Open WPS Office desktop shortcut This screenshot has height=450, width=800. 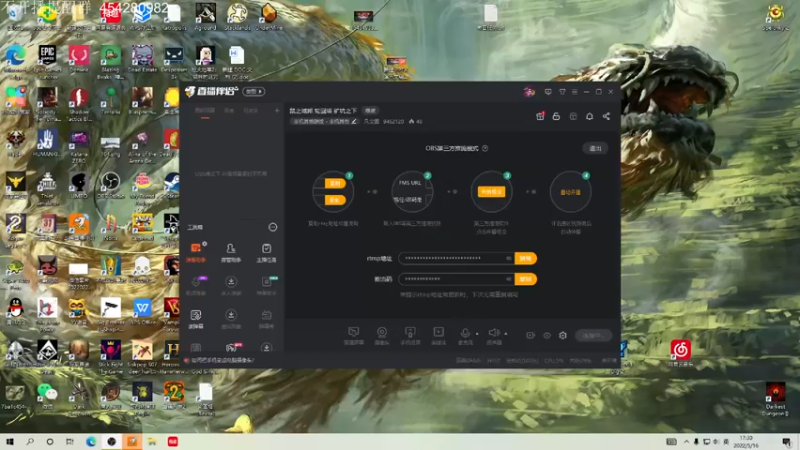tap(142, 312)
